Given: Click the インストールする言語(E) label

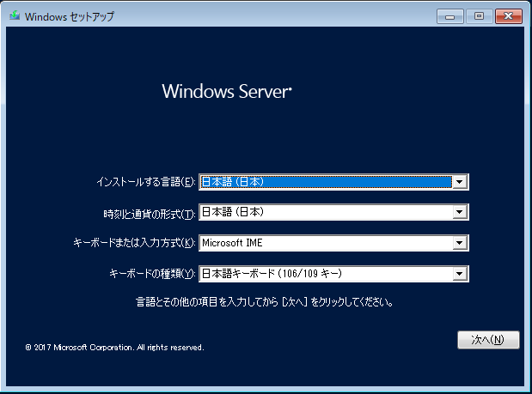Looking at the screenshot, I should pos(146,182).
